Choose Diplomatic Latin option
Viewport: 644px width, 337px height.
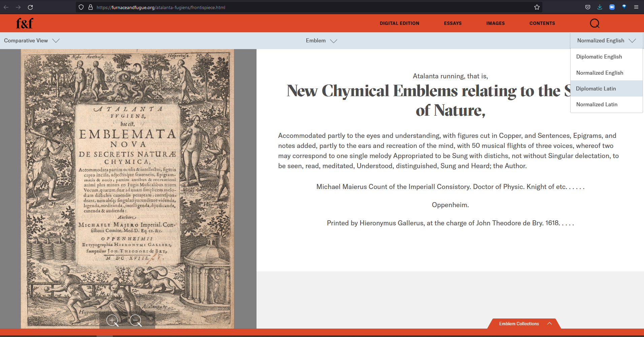pyautogui.click(x=606, y=88)
